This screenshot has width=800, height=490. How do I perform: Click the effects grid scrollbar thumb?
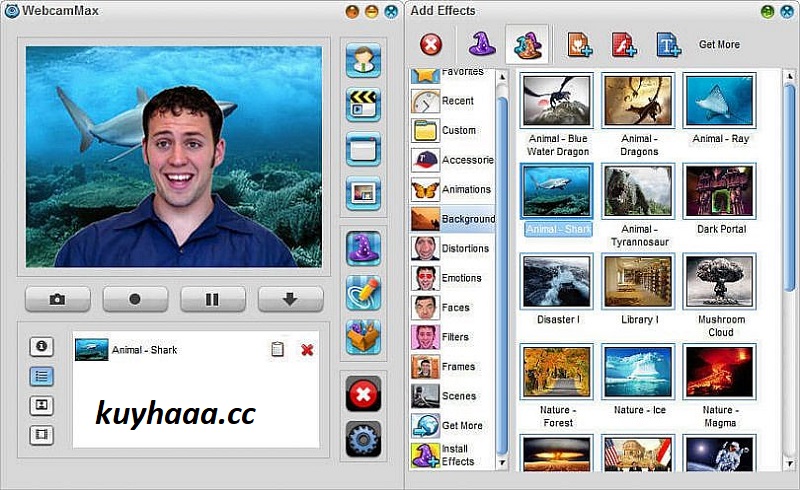coord(790,189)
